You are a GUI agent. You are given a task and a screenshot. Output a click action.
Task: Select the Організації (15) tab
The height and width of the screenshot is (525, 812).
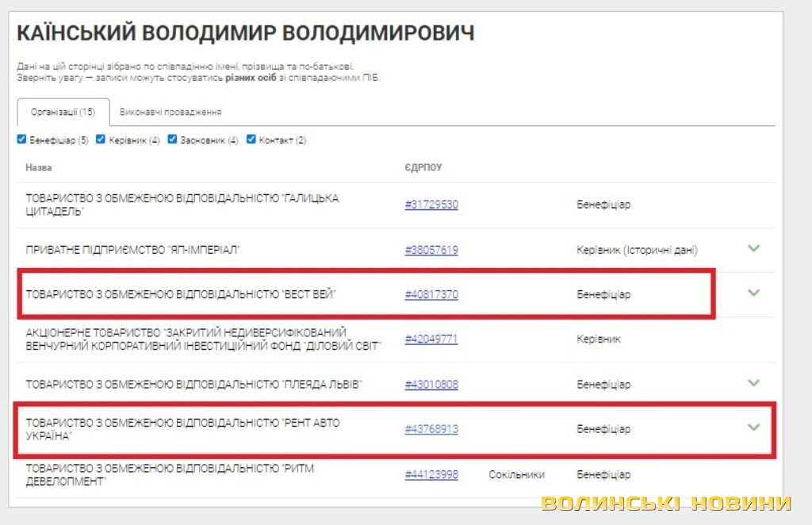coord(63,112)
